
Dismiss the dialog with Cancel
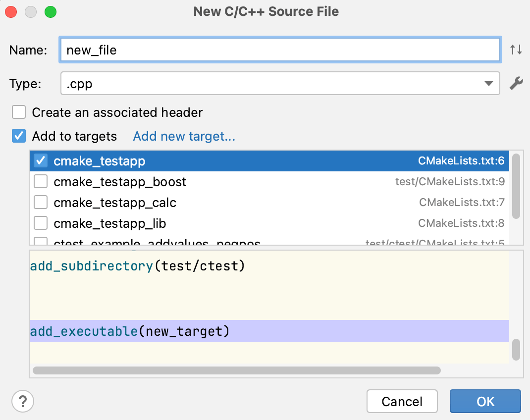click(x=402, y=401)
